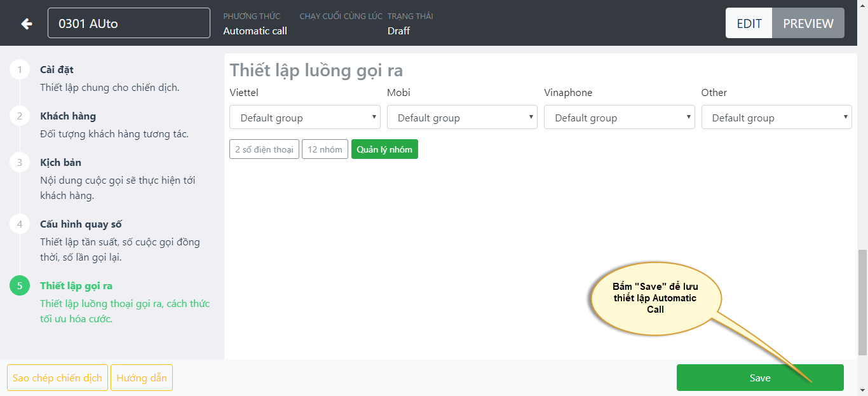Click the 12 nhóm tag
Image resolution: width=868 pixels, height=396 pixels.
325,149
